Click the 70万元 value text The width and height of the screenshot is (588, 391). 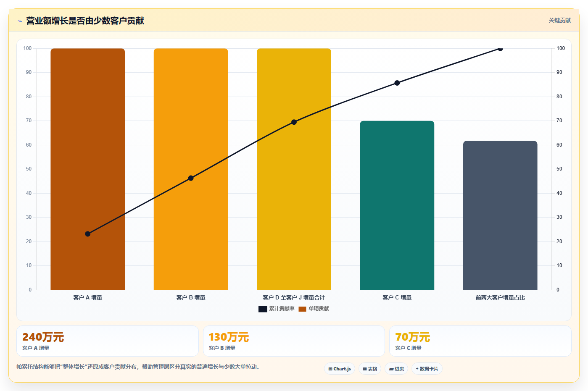412,337
